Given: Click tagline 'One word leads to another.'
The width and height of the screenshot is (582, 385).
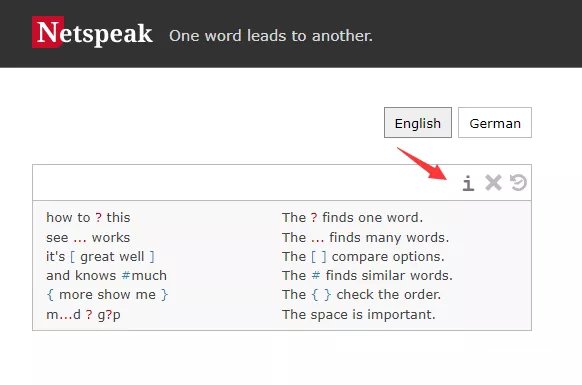Looking at the screenshot, I should pos(271,36).
